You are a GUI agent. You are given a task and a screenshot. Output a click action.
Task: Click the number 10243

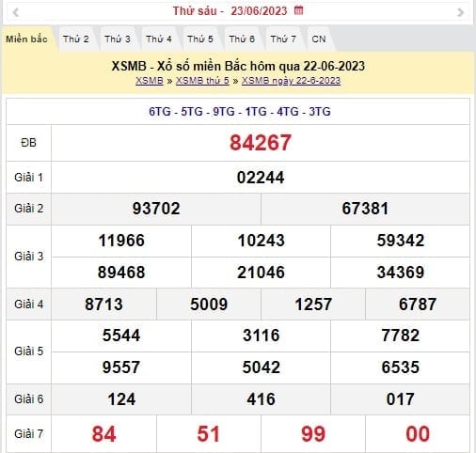[261, 241]
